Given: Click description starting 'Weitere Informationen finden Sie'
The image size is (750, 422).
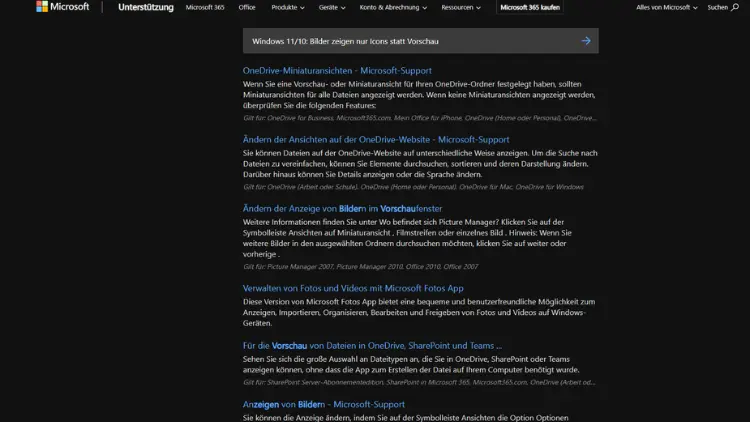Looking at the screenshot, I should click(407, 238).
